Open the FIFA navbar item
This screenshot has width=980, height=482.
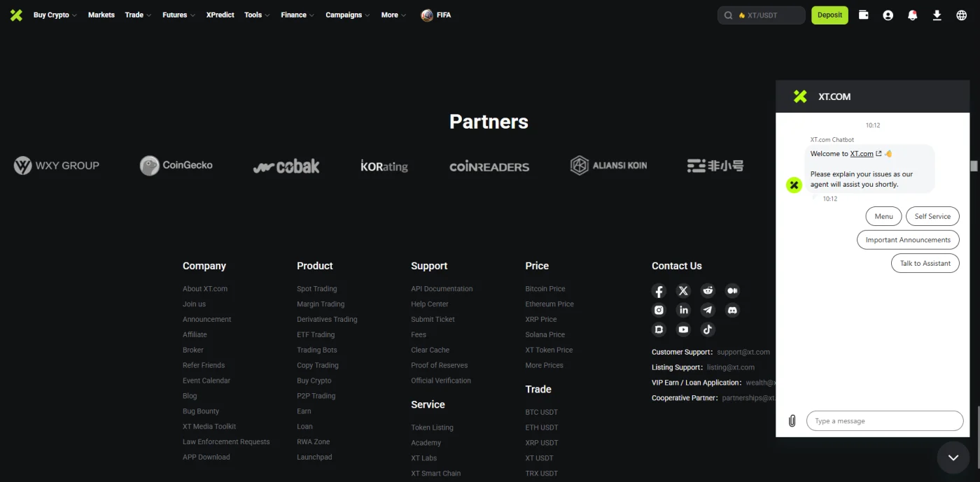(436, 15)
